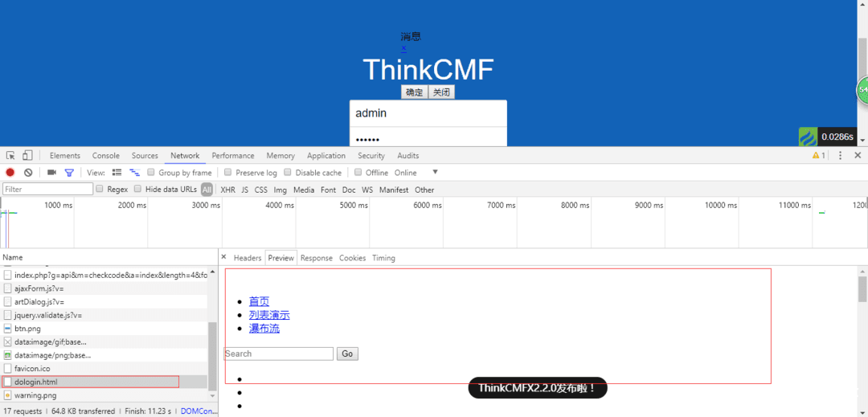Click the Go search button in preview
This screenshot has height=417, width=868.
coord(347,354)
